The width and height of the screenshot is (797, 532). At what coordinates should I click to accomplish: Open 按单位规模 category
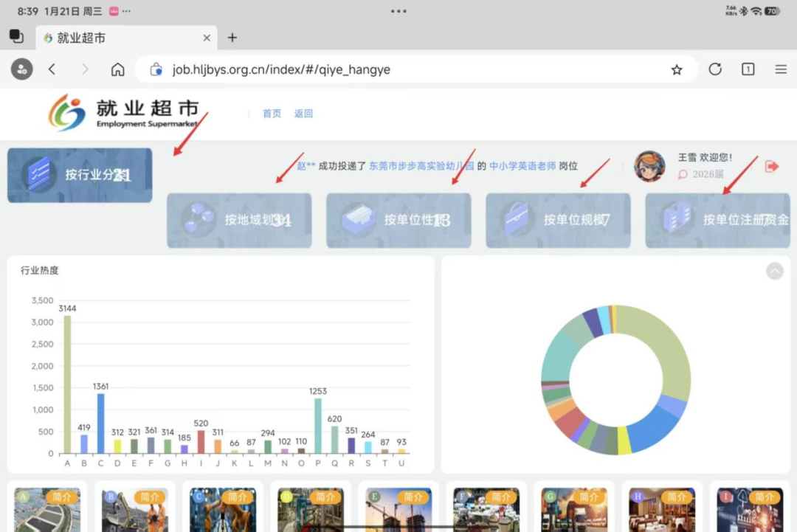tap(558, 220)
